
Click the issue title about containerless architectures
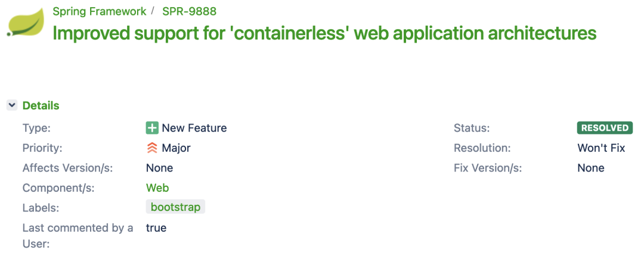(324, 33)
